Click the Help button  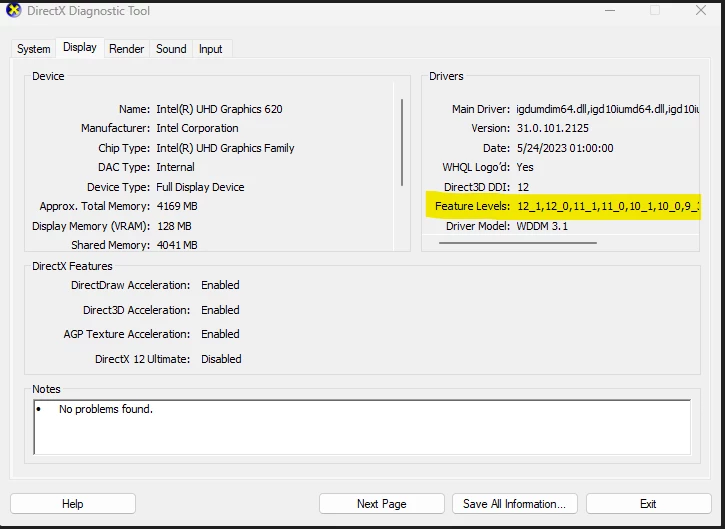(x=73, y=504)
